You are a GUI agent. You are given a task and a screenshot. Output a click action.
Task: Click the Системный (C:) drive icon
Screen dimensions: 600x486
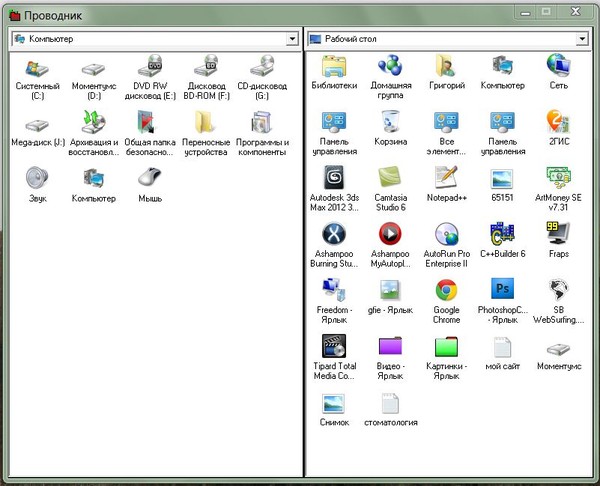38,67
